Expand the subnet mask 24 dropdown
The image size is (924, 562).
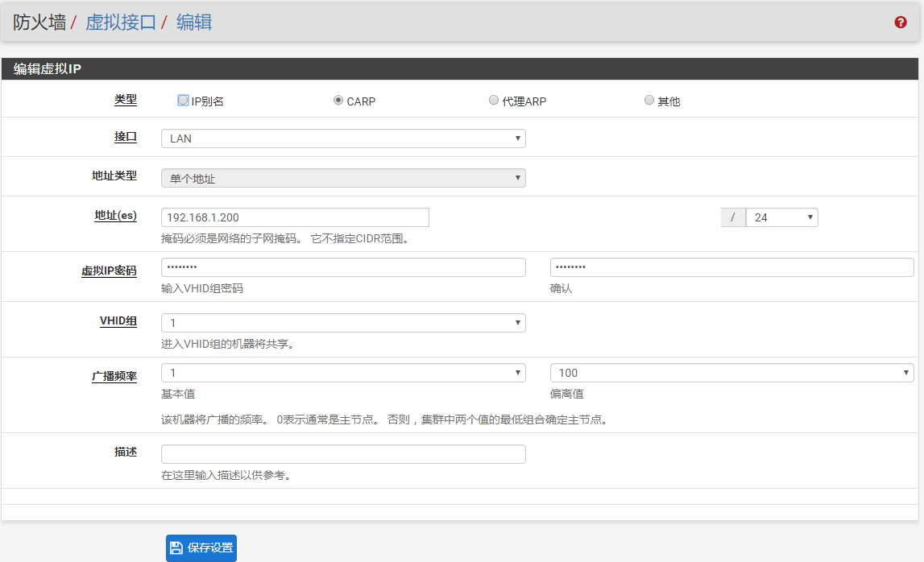coord(781,217)
